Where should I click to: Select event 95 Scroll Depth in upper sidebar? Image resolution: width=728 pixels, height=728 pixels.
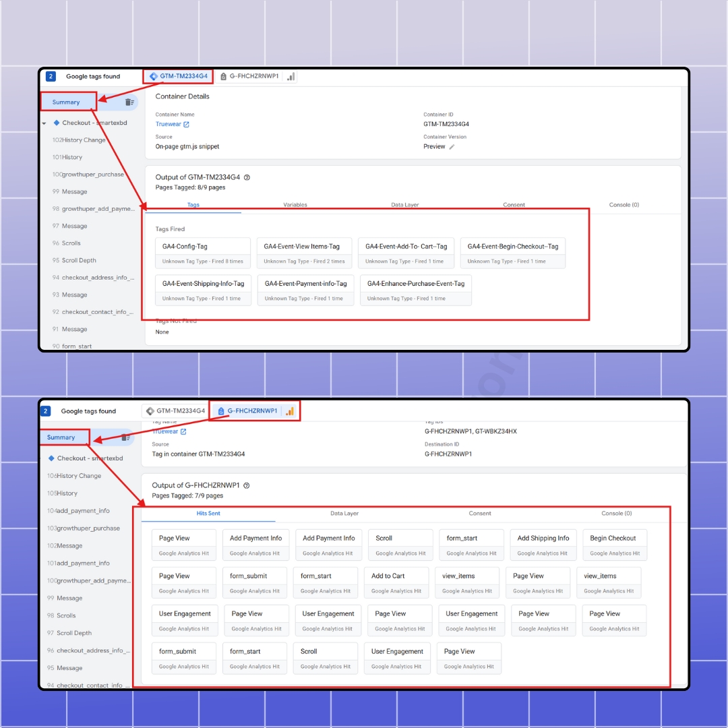[x=74, y=260]
